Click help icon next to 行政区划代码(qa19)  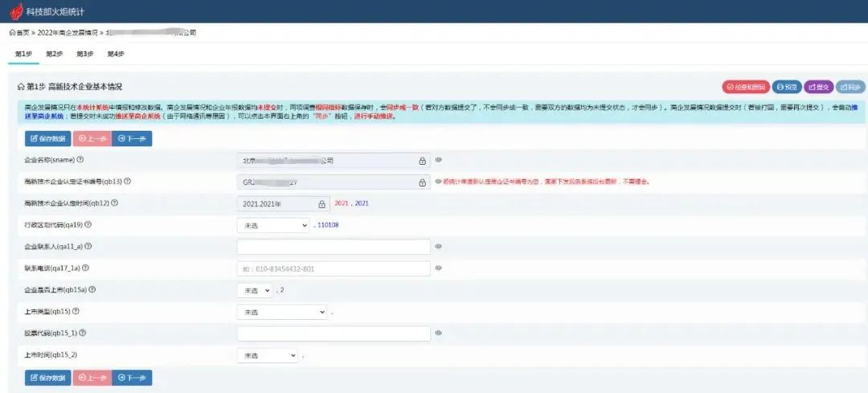[x=88, y=225]
